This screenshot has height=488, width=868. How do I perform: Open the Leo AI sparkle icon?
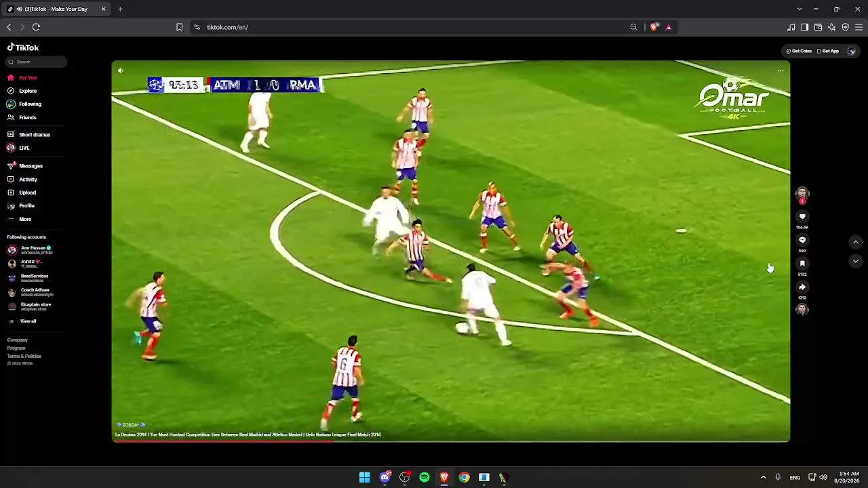831,27
